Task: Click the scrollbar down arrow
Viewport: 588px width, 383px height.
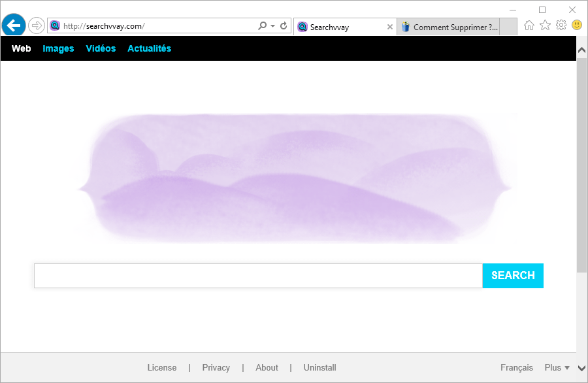Action: (581, 369)
